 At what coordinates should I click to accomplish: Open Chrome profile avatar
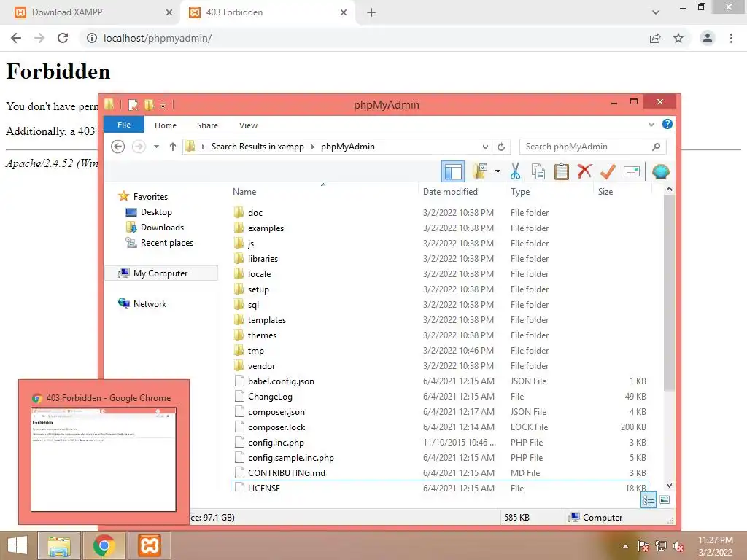tap(708, 38)
